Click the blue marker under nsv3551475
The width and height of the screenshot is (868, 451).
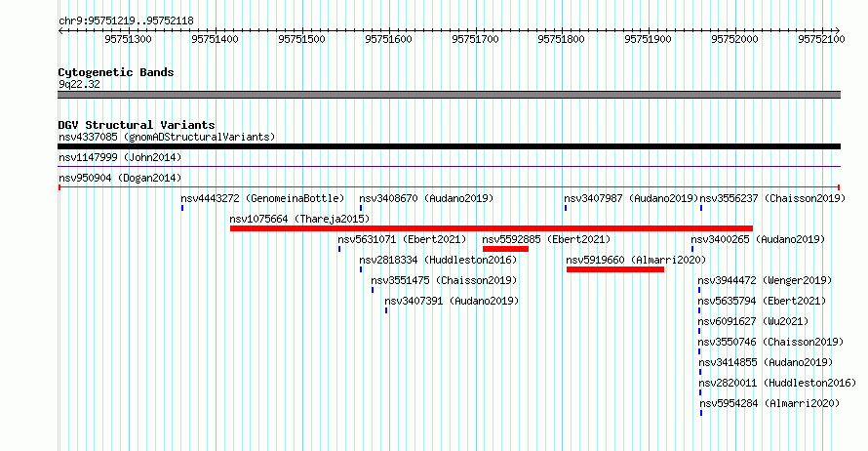pos(373,290)
